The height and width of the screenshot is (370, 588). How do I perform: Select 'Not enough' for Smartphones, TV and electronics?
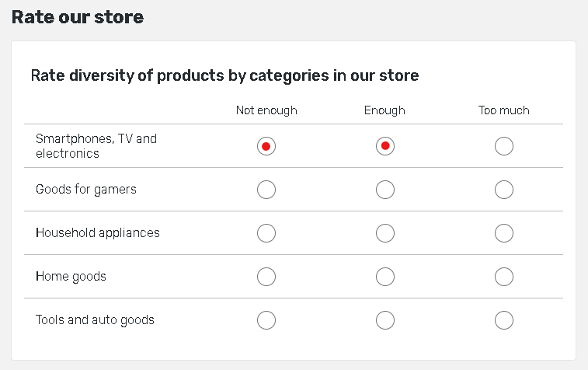(266, 146)
